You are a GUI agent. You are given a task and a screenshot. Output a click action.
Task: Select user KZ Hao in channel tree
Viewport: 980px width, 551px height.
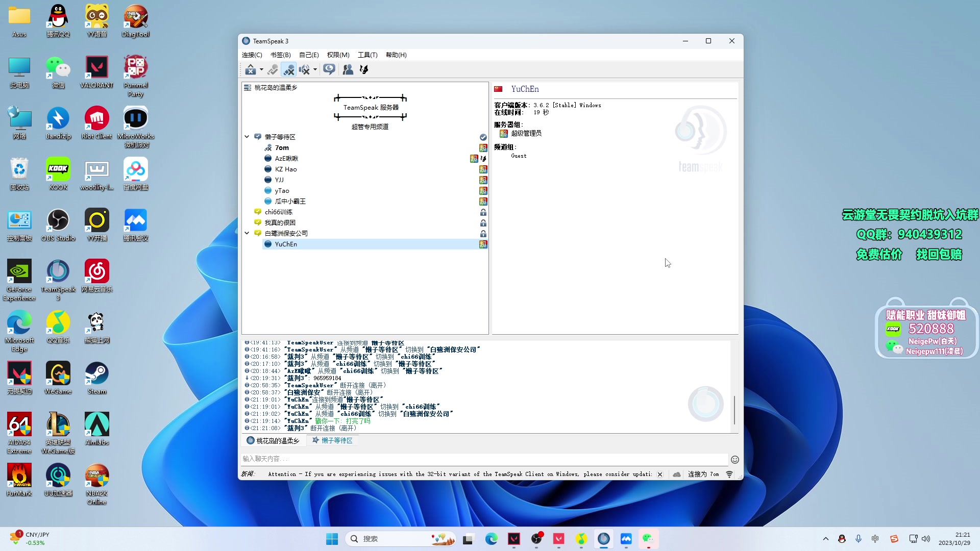[286, 169]
